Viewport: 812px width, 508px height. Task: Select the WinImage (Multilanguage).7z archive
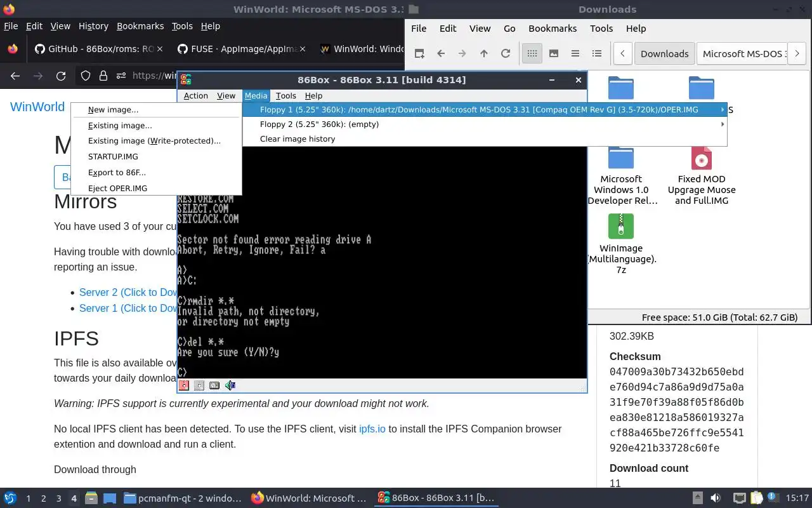pos(621,244)
